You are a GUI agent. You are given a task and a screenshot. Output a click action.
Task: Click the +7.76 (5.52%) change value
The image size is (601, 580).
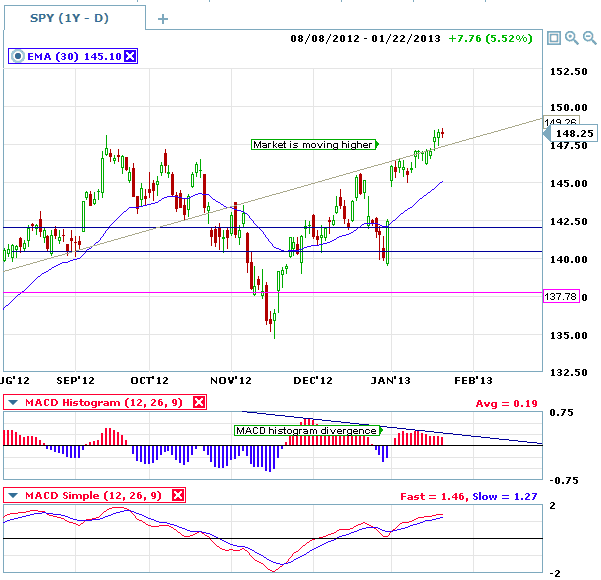tap(490, 39)
